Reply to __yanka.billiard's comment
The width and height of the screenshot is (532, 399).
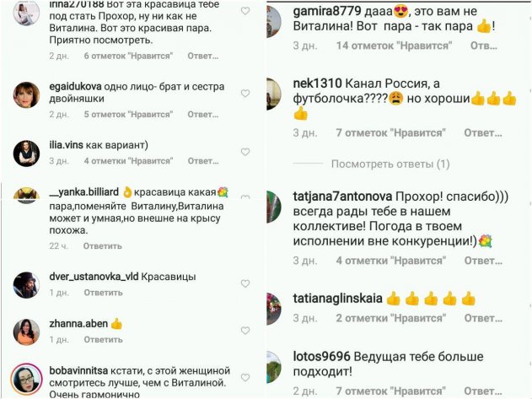coord(103,245)
